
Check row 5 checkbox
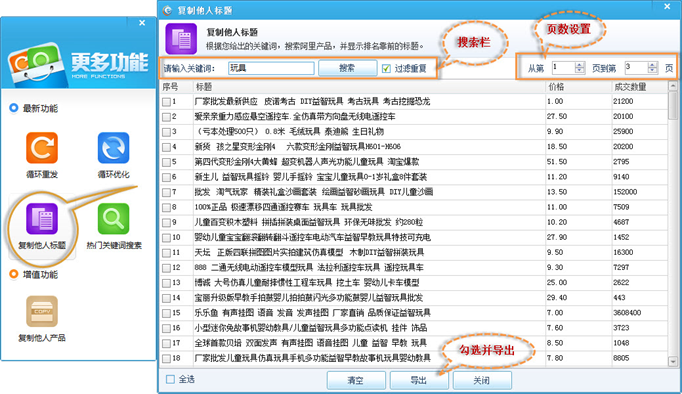click(166, 162)
